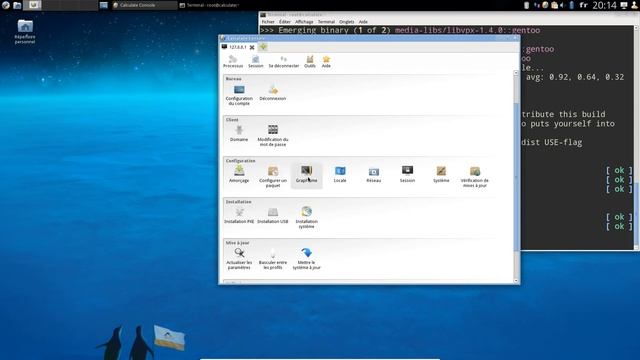640x360 pixels.
Task: Open the Système configuration icon
Action: coord(441,174)
